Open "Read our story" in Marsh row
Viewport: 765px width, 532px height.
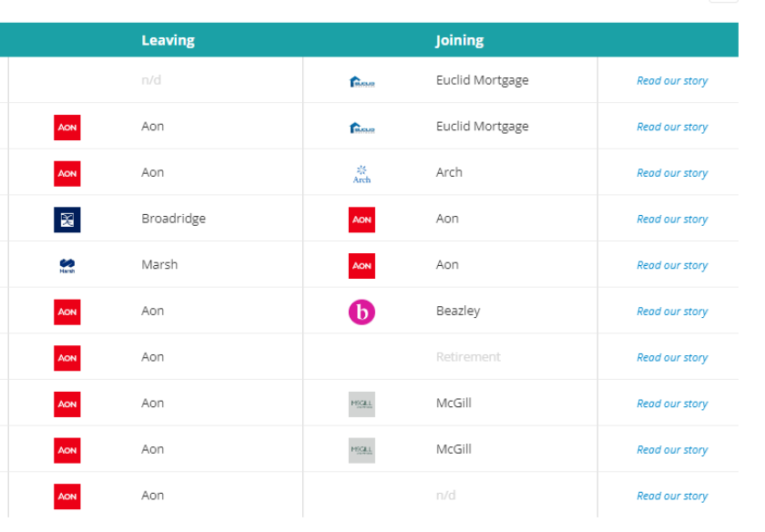click(672, 266)
